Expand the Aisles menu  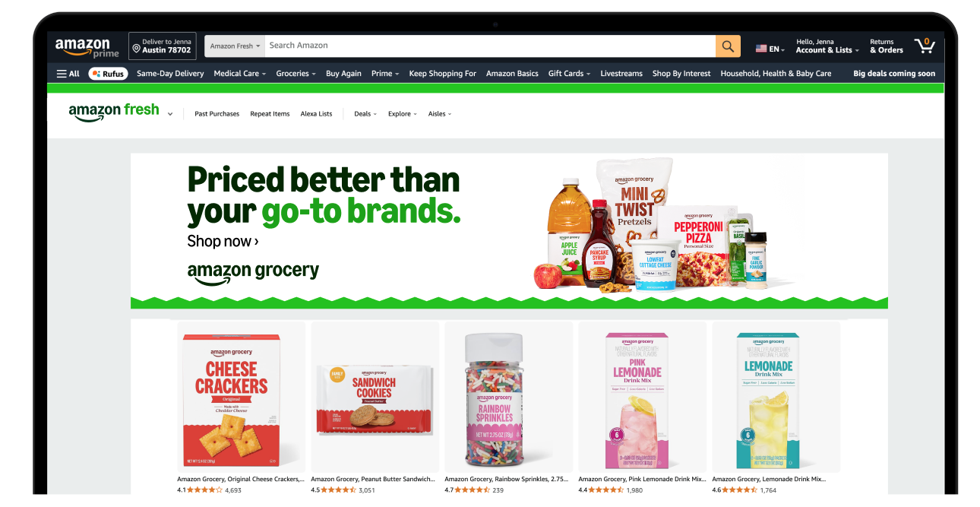pyautogui.click(x=440, y=114)
